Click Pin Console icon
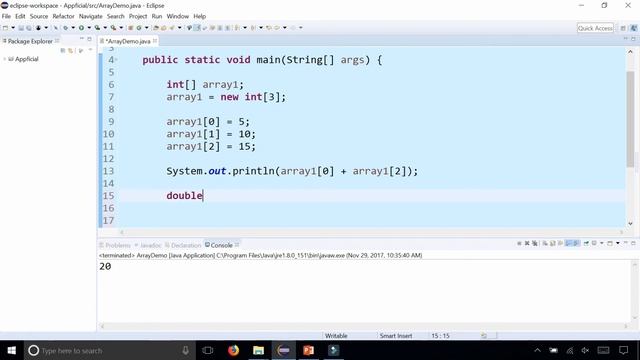The height and width of the screenshot is (360, 640). pos(586,243)
